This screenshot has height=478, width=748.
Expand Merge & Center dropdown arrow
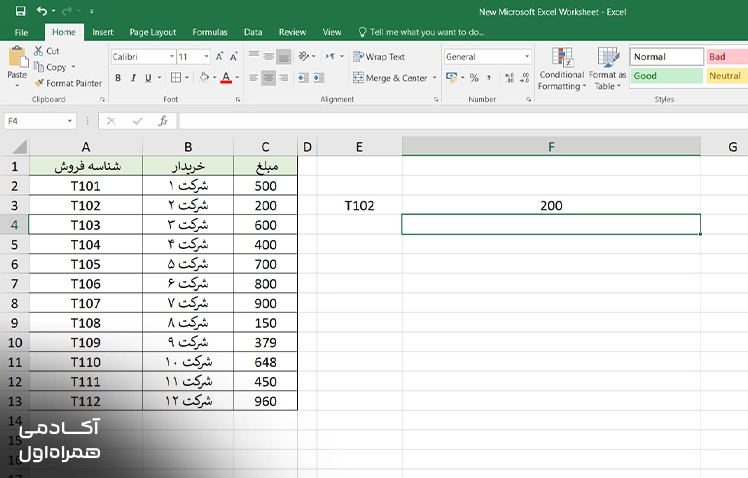(434, 77)
